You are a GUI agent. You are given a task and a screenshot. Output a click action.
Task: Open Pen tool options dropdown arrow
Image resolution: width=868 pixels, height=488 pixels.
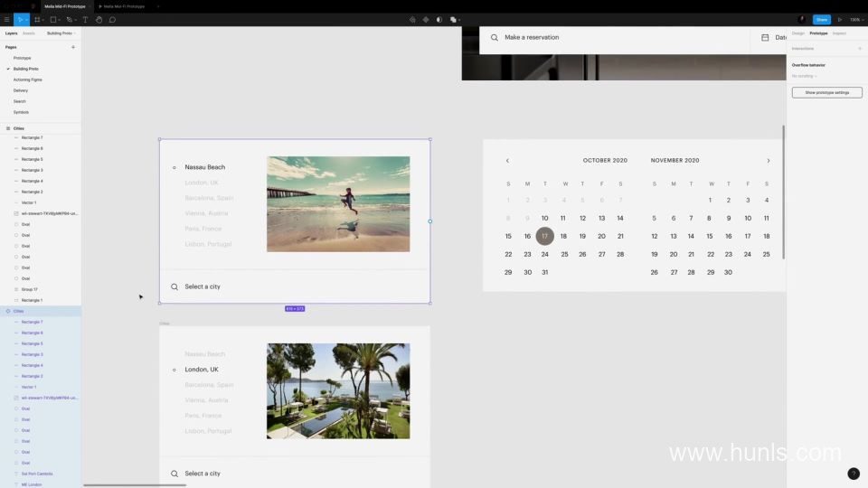pyautogui.click(x=75, y=20)
